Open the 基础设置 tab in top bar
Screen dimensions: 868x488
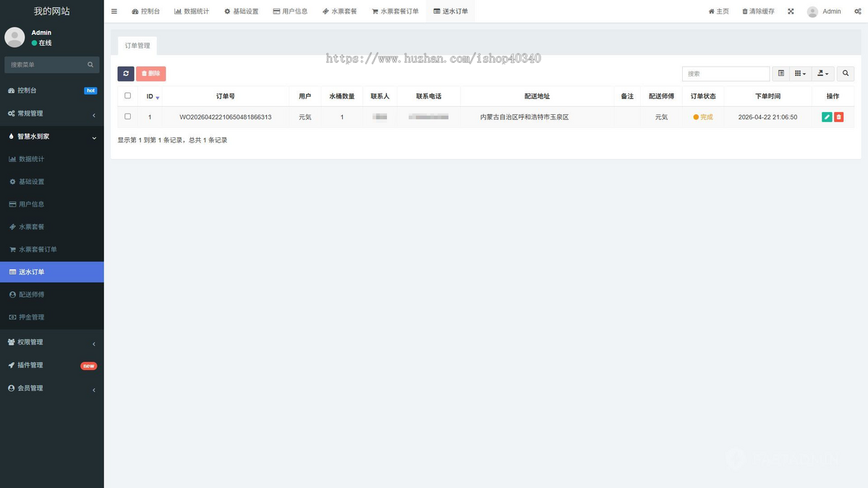pos(241,12)
